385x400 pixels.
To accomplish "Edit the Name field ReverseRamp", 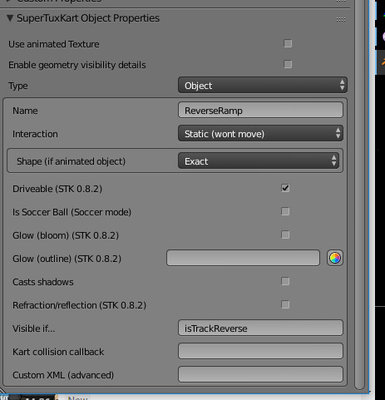I will click(x=260, y=110).
